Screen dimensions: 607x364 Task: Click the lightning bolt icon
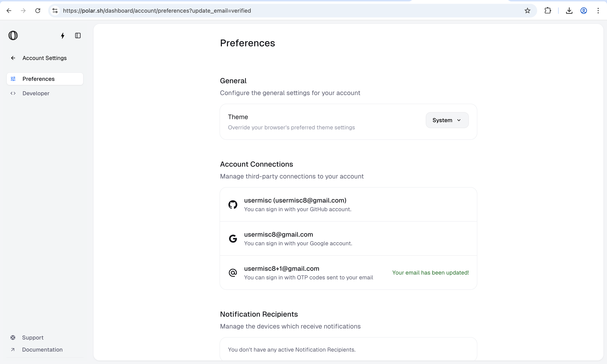(63, 36)
